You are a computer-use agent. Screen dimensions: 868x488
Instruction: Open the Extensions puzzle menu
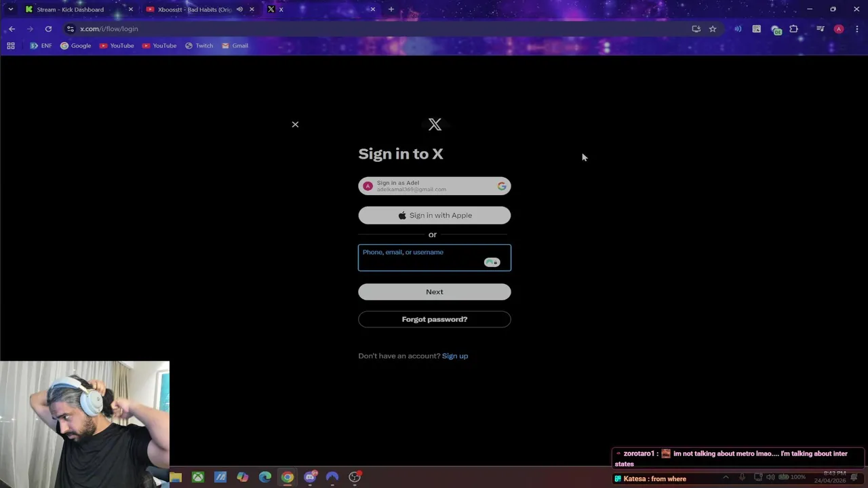point(794,29)
